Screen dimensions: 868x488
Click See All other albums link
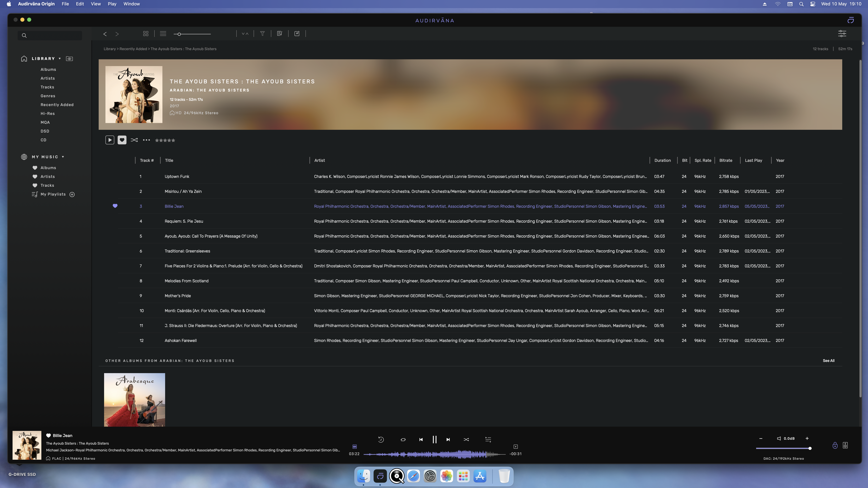tap(828, 361)
